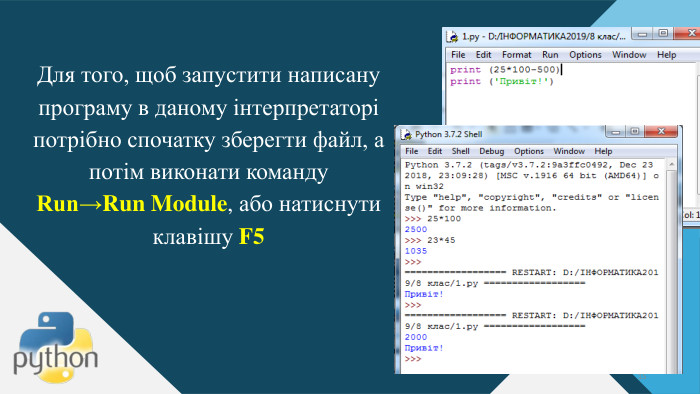The height and width of the screenshot is (394, 700).
Task: Open Options menu in Python Shell window
Action: point(529,151)
